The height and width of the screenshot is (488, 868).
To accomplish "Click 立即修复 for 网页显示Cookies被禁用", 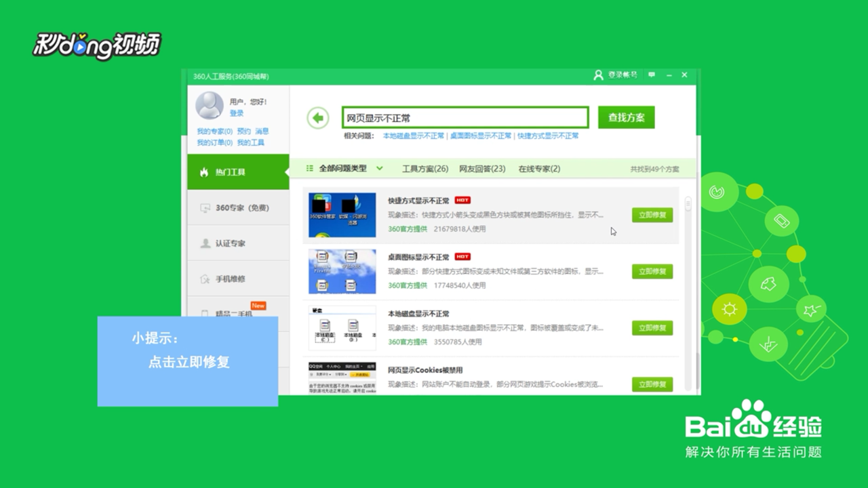I will [652, 384].
